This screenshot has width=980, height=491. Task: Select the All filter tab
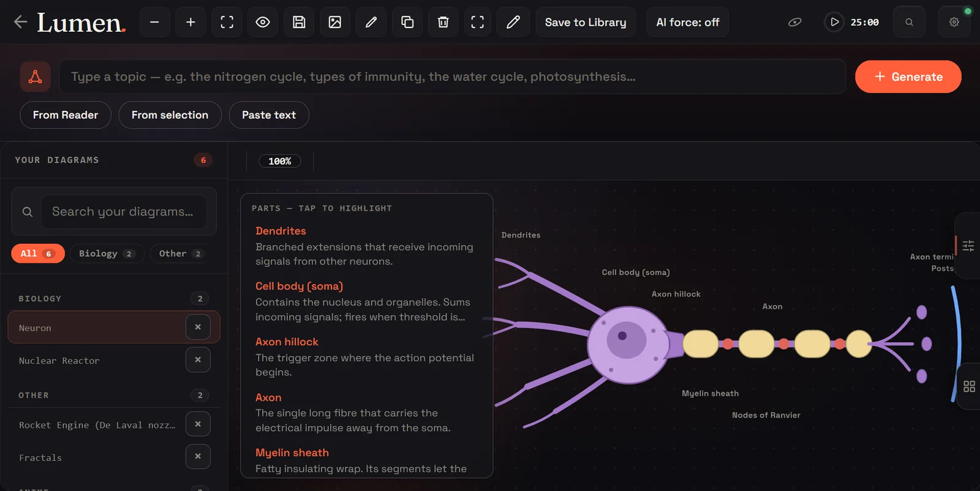click(38, 253)
